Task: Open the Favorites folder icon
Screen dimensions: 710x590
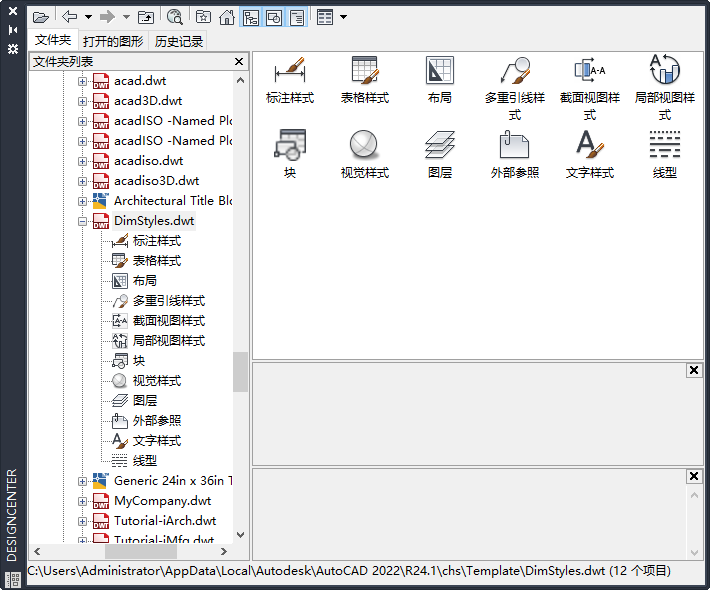Action: tap(203, 17)
